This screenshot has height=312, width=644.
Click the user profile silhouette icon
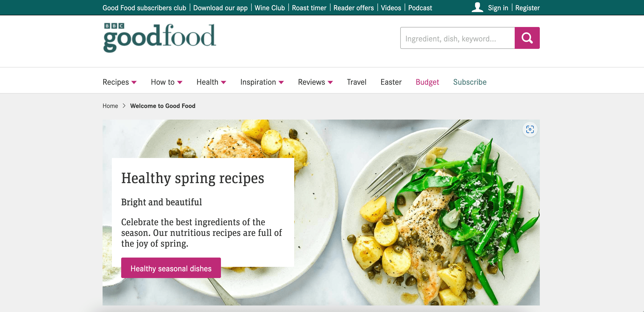coord(477,7)
